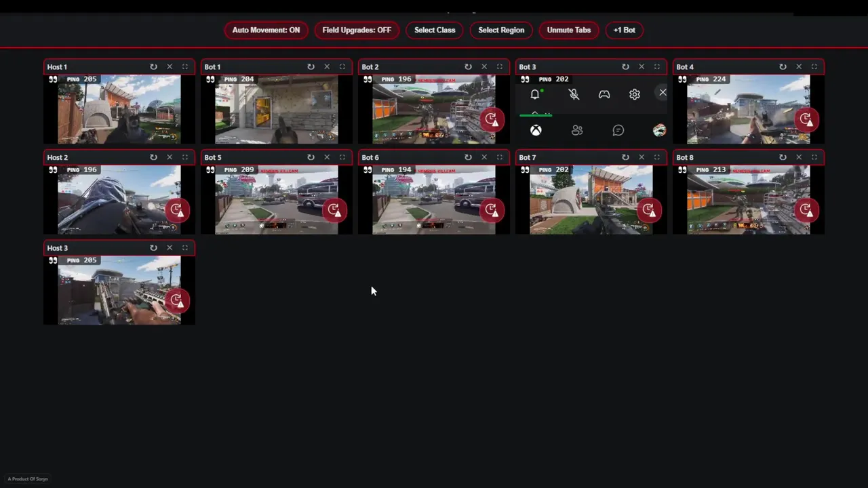Viewport: 868px width, 488px height.
Task: Expand Host 2 panel to fullscreen
Action: click(185, 157)
